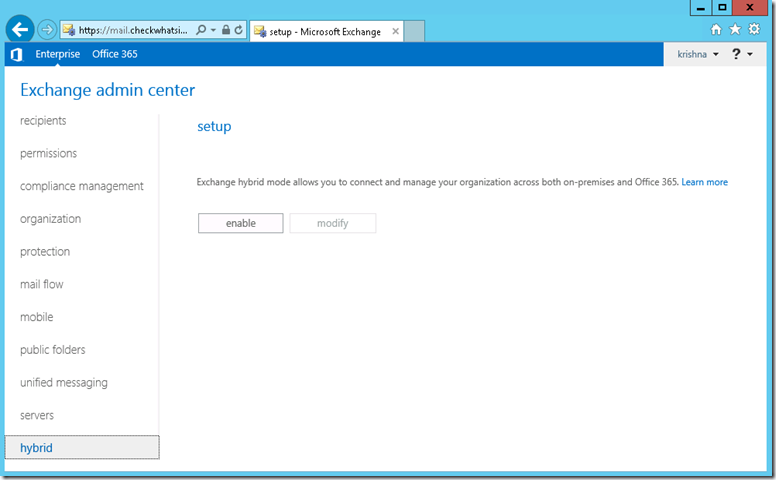
Task: Close the setup - Microsoft Exchange tab
Action: pyautogui.click(x=395, y=31)
